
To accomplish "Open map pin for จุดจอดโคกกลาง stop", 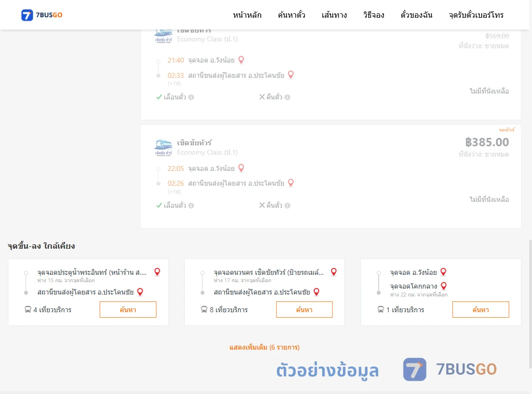I will (443, 286).
